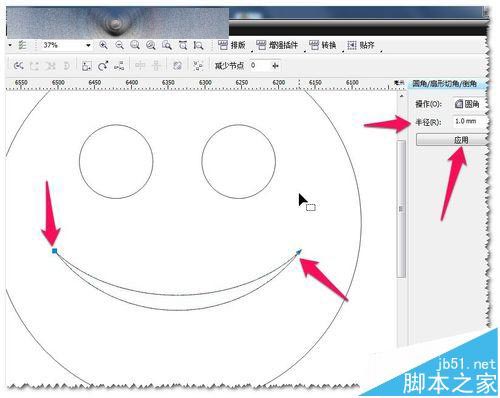The width and height of the screenshot is (500, 398).
Task: Click the Zoom To Selected icon
Action: click(x=135, y=45)
